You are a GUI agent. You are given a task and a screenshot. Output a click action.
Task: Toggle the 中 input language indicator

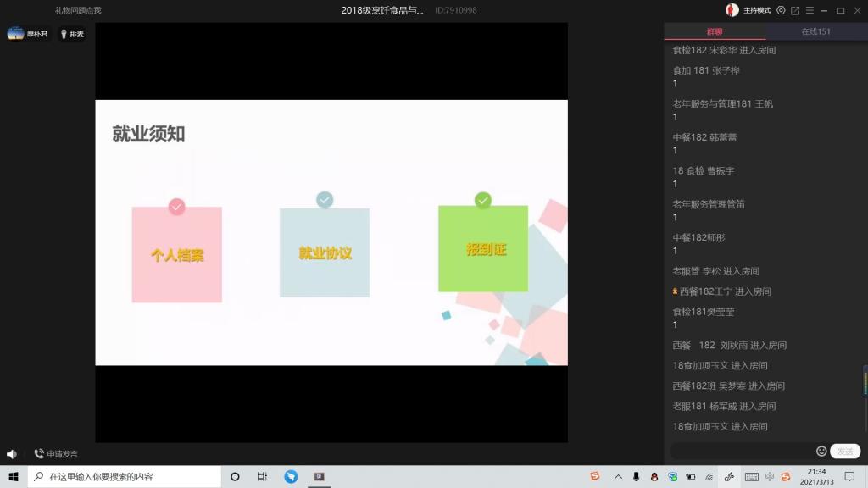click(769, 477)
